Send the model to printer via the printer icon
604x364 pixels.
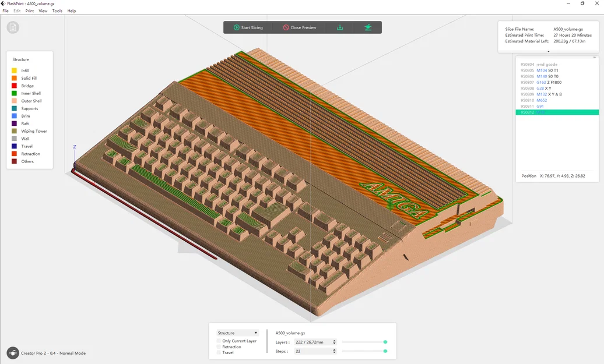368,27
